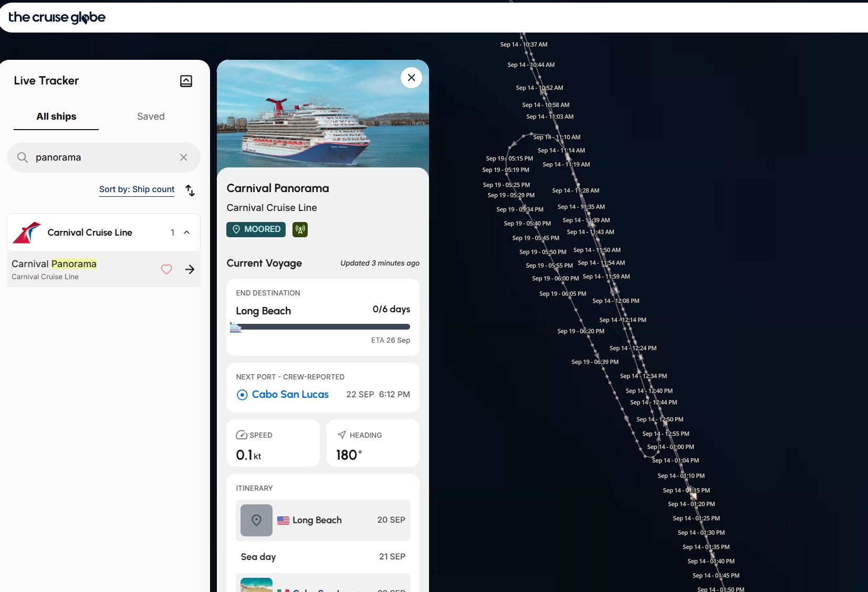Switch to the All ships tab
The width and height of the screenshot is (868, 592).
(x=56, y=117)
